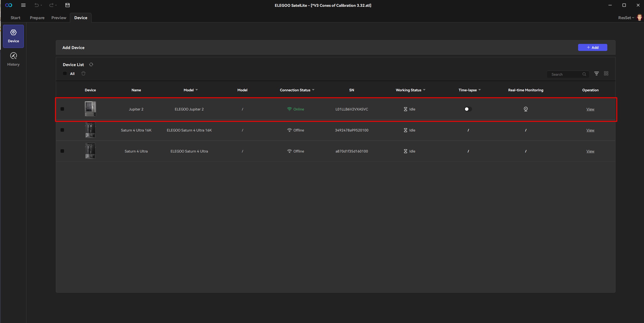
Task: Select the Saturn 4 Ultra 16K checkbox
Action: [62, 130]
